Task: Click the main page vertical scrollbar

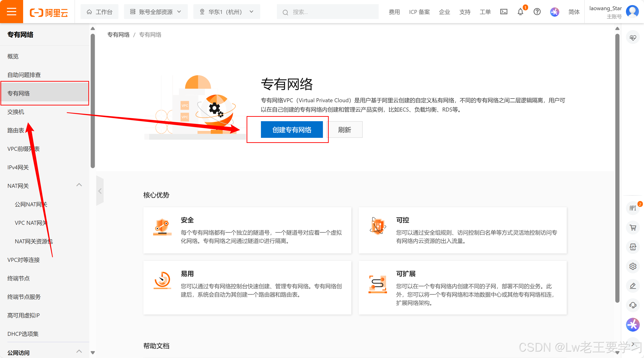Action: [x=617, y=168]
